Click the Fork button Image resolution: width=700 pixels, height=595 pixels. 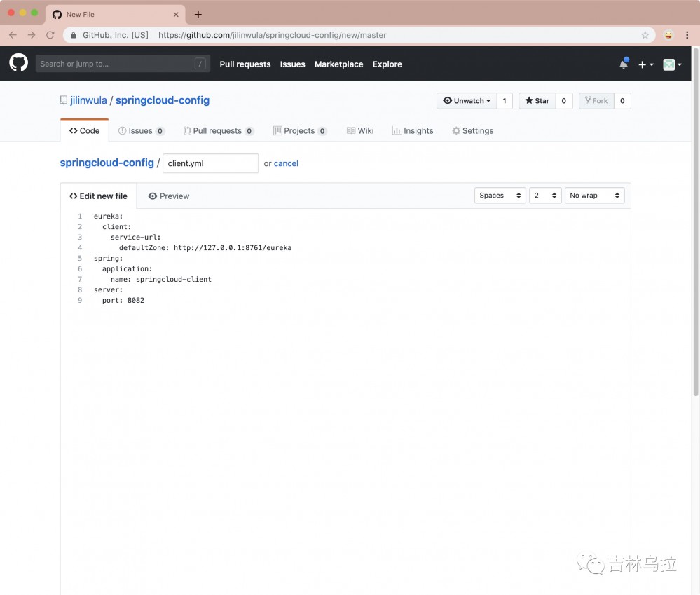(x=596, y=101)
